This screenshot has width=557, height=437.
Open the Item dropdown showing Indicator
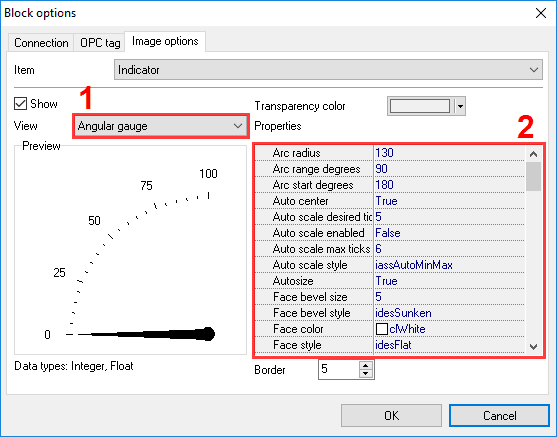click(328, 70)
